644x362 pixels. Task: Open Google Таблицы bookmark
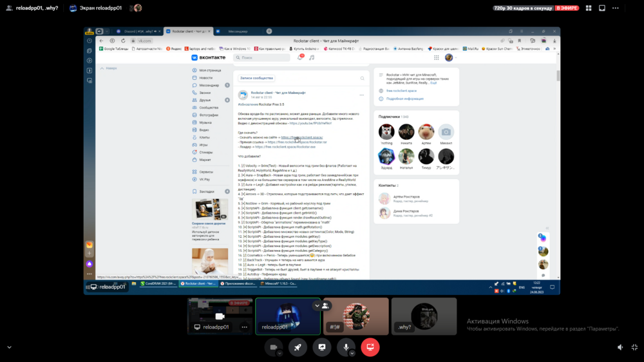pos(114,48)
